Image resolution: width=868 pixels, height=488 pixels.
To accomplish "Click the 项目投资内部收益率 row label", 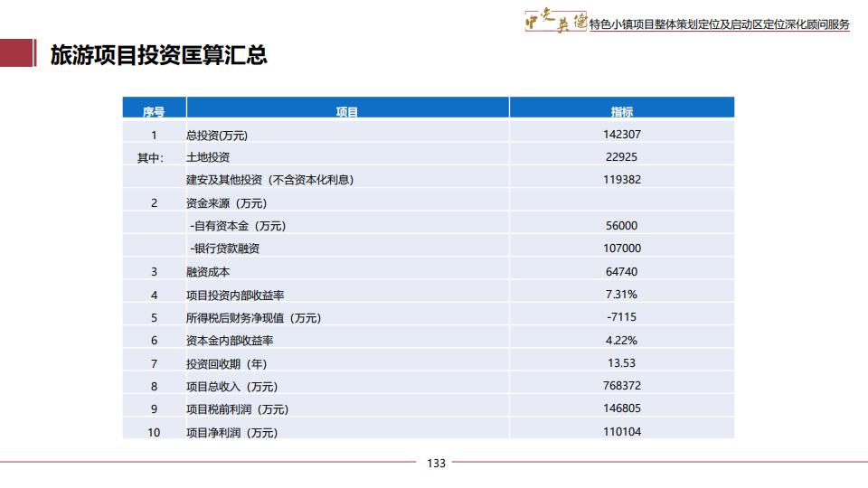I will coord(235,296).
